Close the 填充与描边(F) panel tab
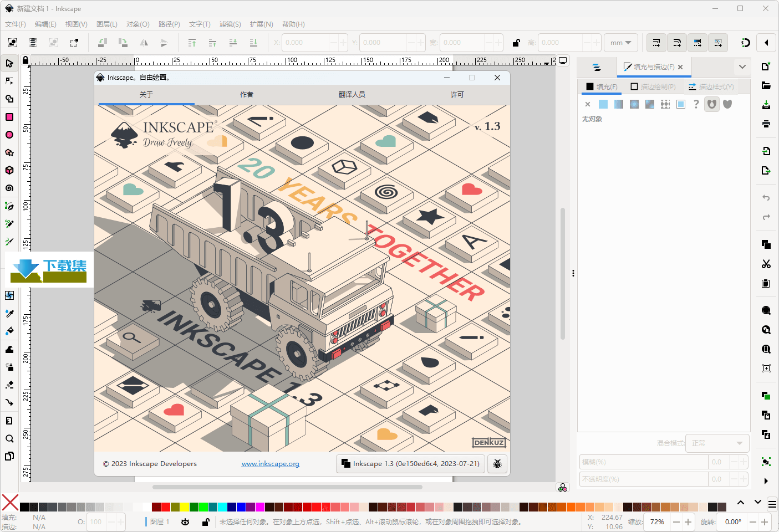Screen dimensions: 779x532 680,67
